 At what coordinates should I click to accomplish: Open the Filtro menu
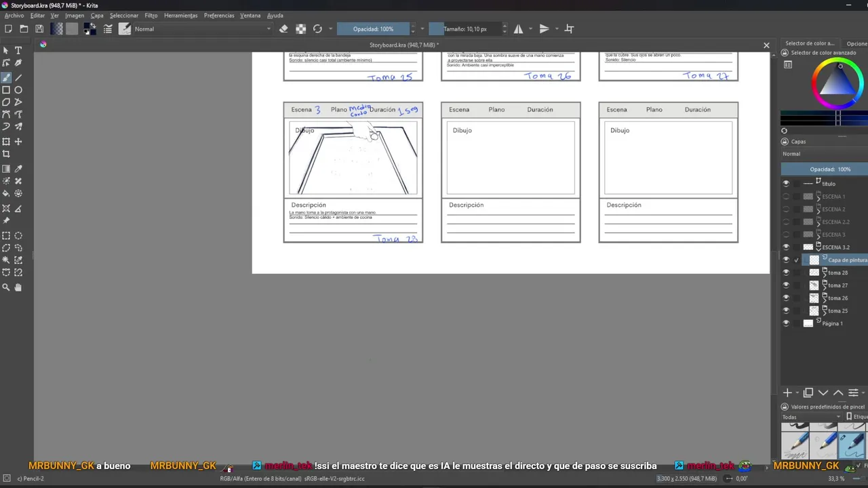point(151,16)
